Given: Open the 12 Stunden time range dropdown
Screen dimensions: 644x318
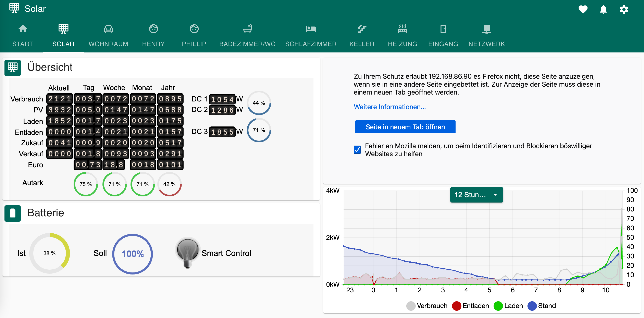Looking at the screenshot, I should (476, 195).
